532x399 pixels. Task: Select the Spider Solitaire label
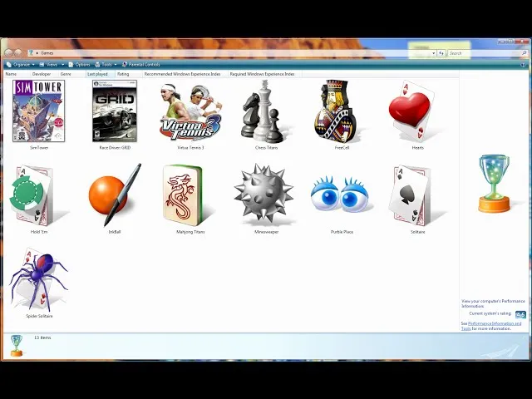(x=39, y=316)
